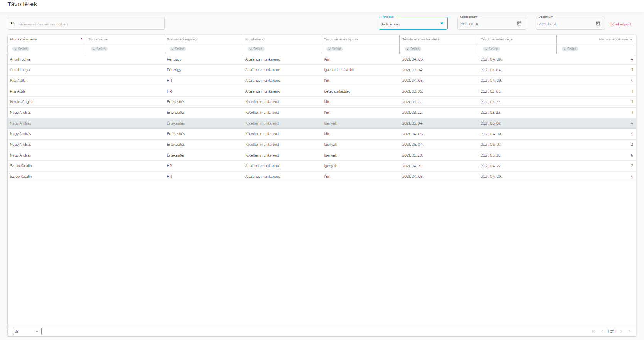Sort by Törzsszáma column header
Viewport: 644px width, 340px height.
pos(98,39)
